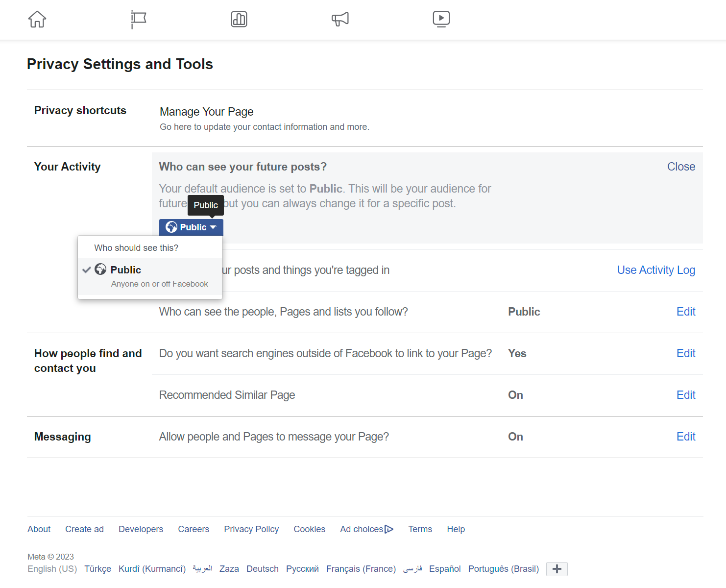Viewport: 726px width, 588px height.
Task: Open Manage Your Page shortcut
Action: [x=206, y=112]
